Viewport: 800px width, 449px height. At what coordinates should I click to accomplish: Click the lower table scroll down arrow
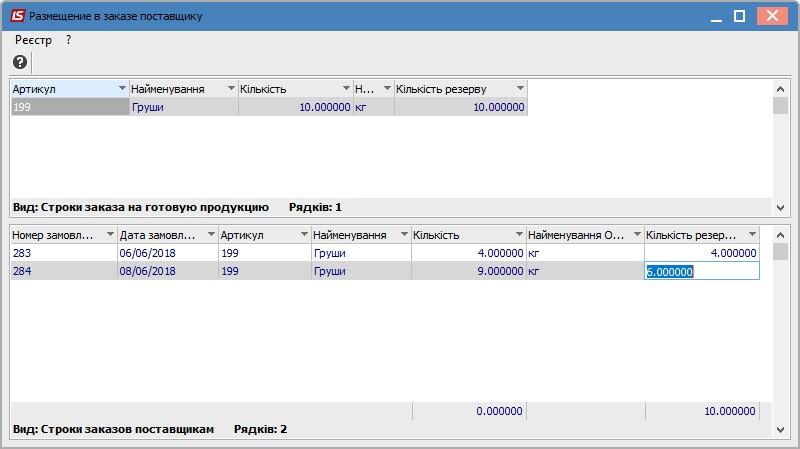point(780,430)
